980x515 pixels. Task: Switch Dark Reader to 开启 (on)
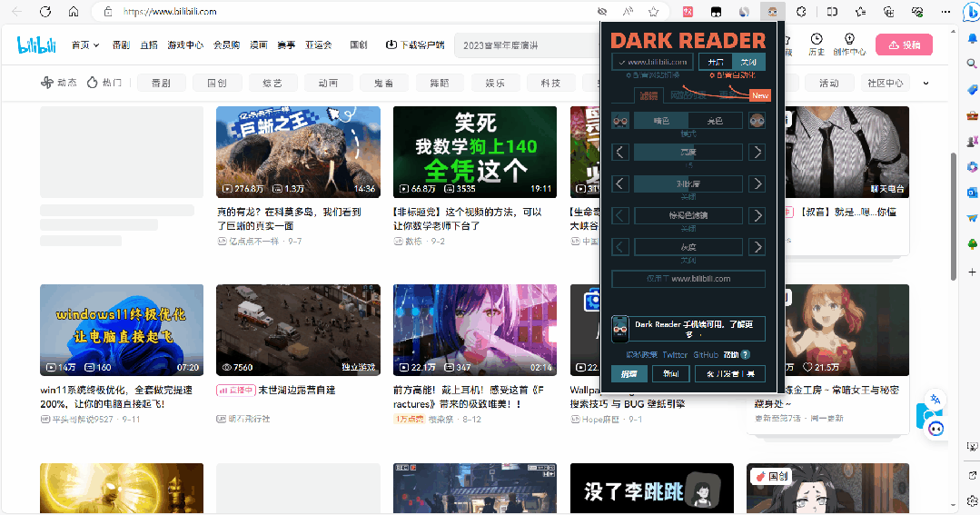(716, 62)
